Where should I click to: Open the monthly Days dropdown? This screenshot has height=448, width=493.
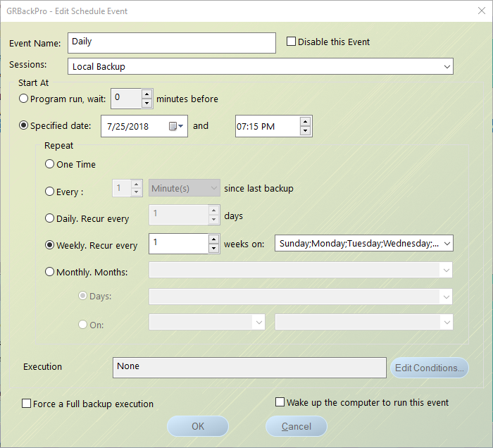click(446, 297)
